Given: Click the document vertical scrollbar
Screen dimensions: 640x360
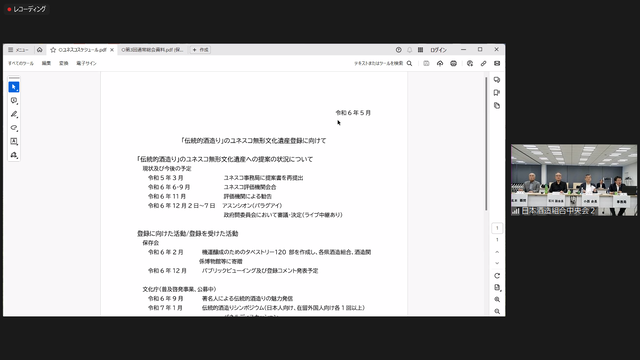Looking at the screenshot, I should pyautogui.click(x=486, y=144).
